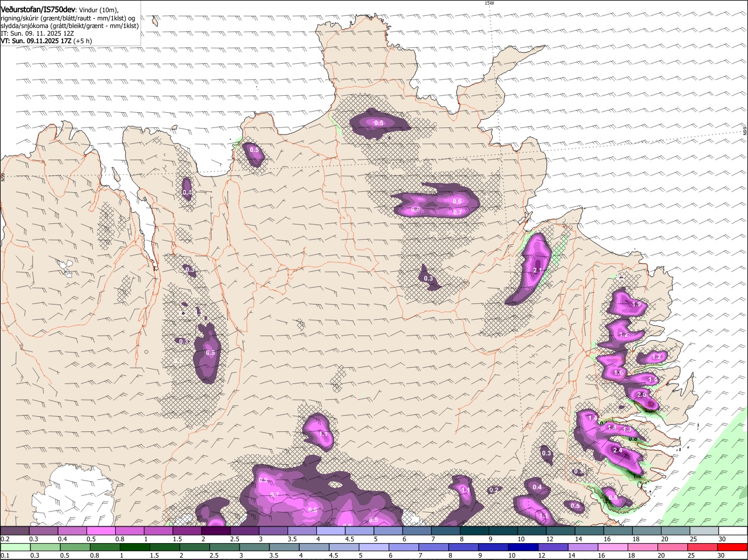
Task: Select top legend swatch between 1 and 1.5
Action: (x=158, y=531)
